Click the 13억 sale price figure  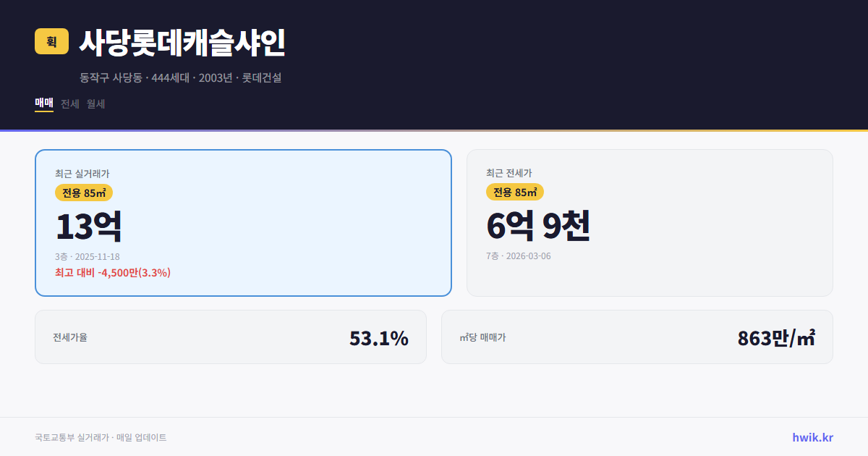pos(89,225)
